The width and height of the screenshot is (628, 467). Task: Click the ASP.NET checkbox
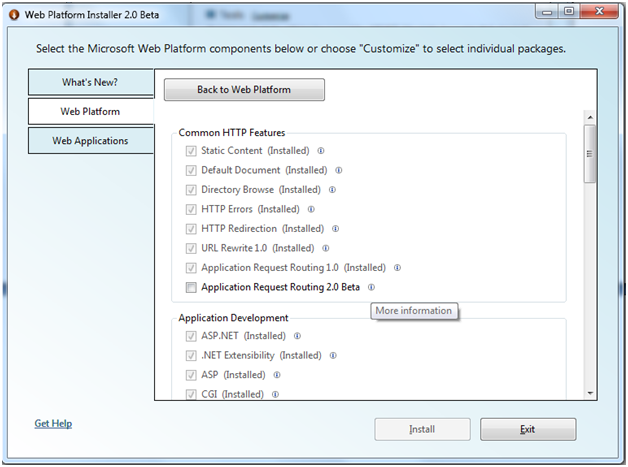coord(191,336)
